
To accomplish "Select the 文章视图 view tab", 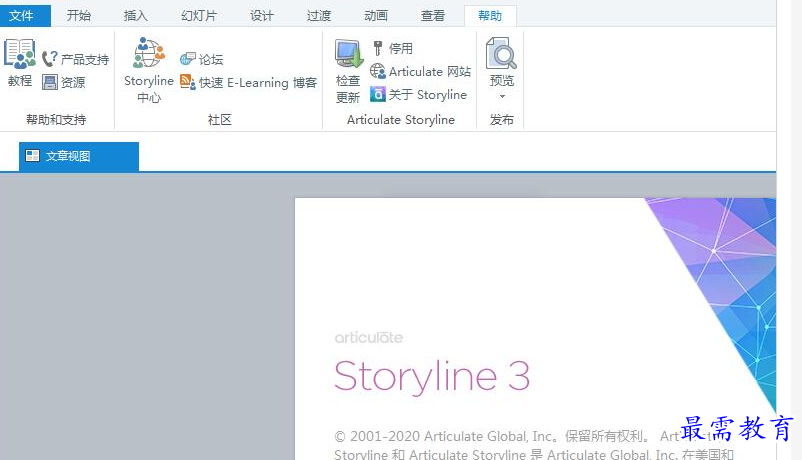I will click(x=79, y=156).
